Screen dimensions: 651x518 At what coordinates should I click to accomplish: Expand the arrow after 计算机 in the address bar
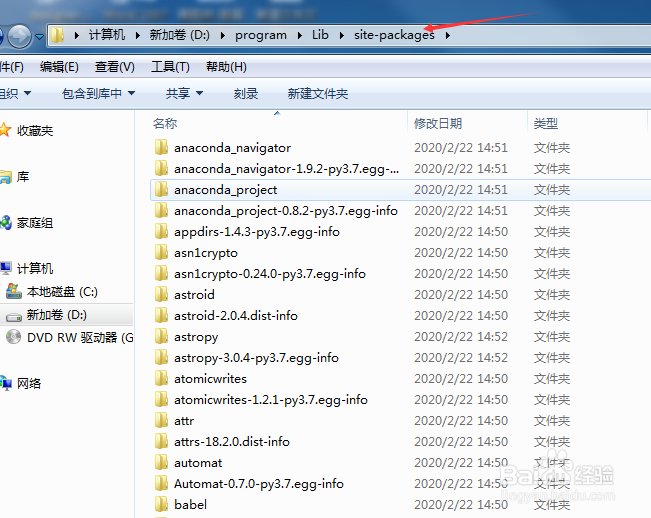[137, 35]
